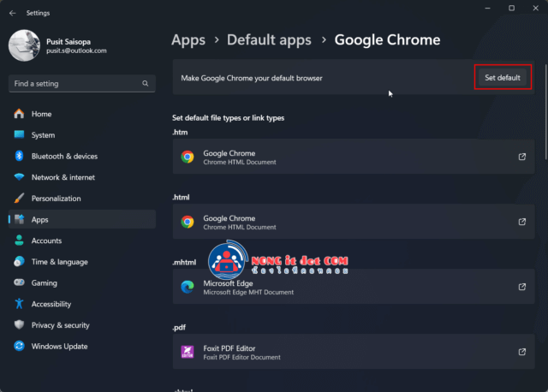
Task: Open external-link icon for .mhtml default
Action: click(x=521, y=287)
